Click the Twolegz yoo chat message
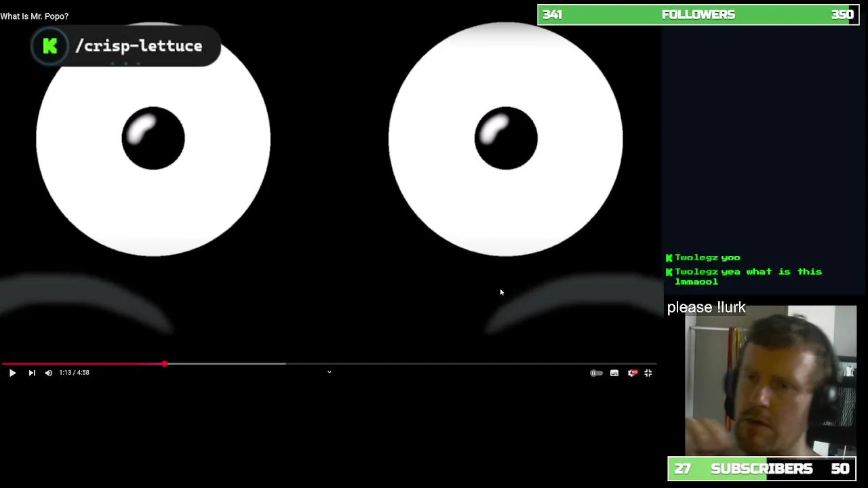868x488 pixels. click(703, 258)
